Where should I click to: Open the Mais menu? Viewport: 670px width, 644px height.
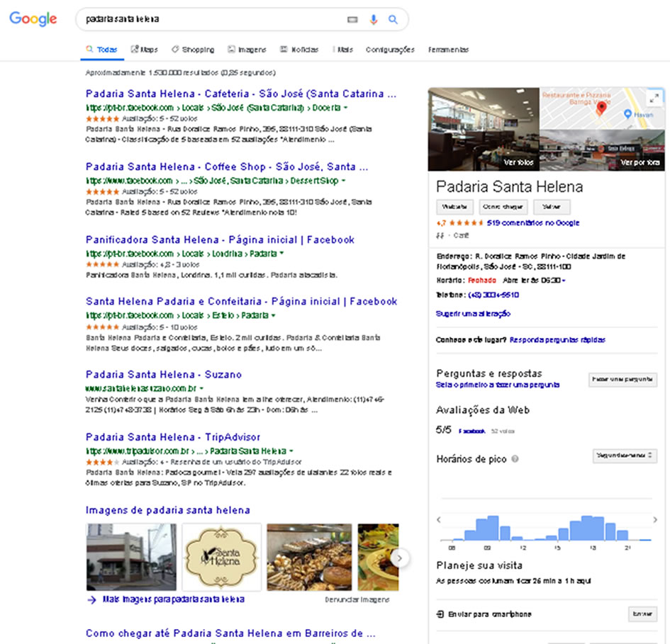coord(343,50)
